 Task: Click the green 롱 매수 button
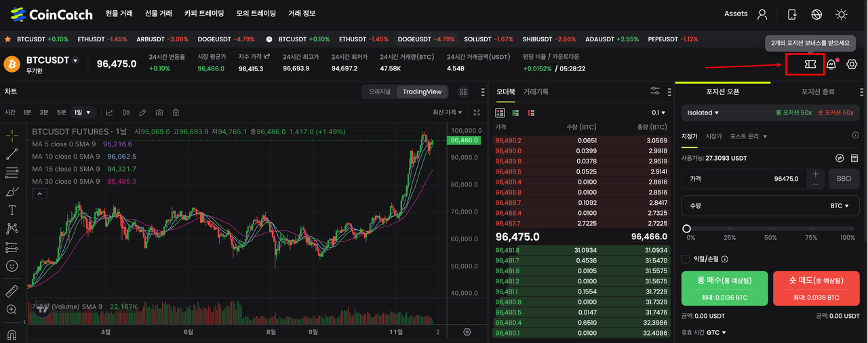click(724, 288)
